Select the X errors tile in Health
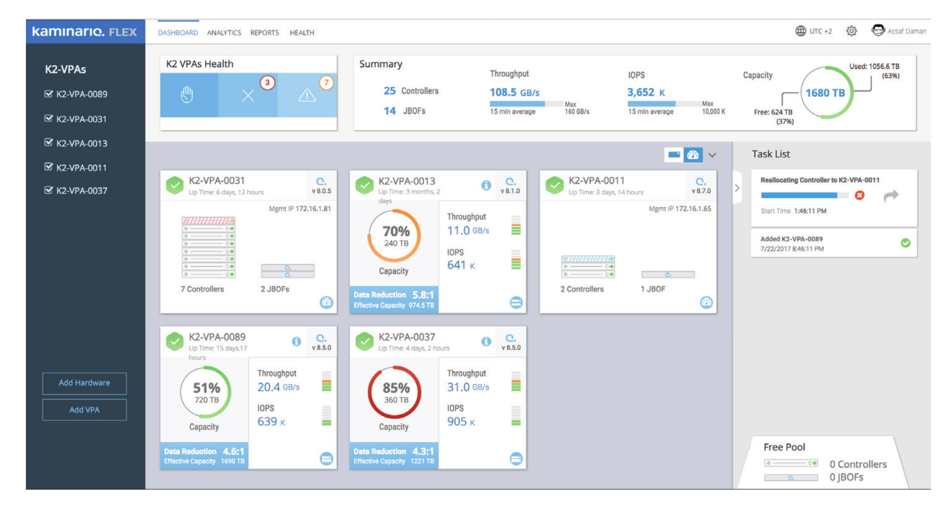Screen dimensions: 950x517 tap(247, 95)
